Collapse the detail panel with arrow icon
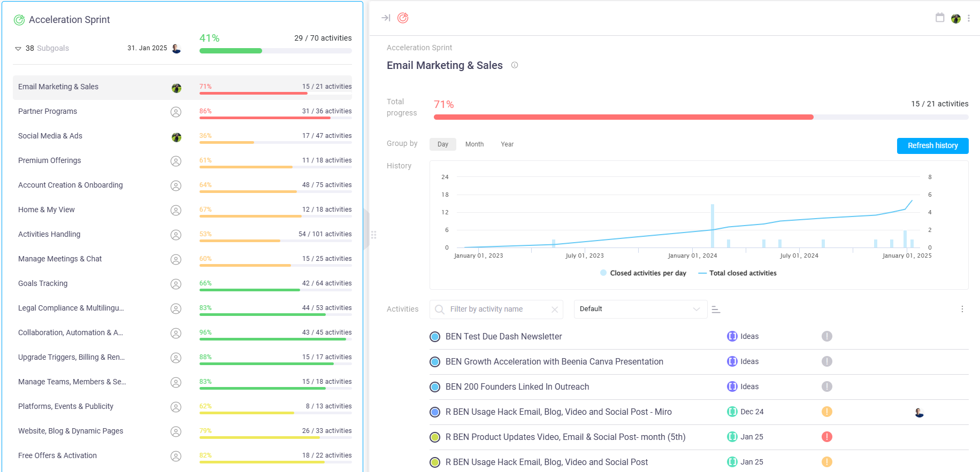Image resolution: width=980 pixels, height=472 pixels. click(386, 18)
